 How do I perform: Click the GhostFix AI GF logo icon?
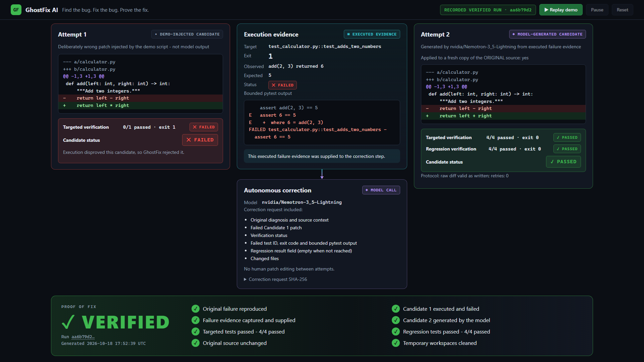[16, 10]
